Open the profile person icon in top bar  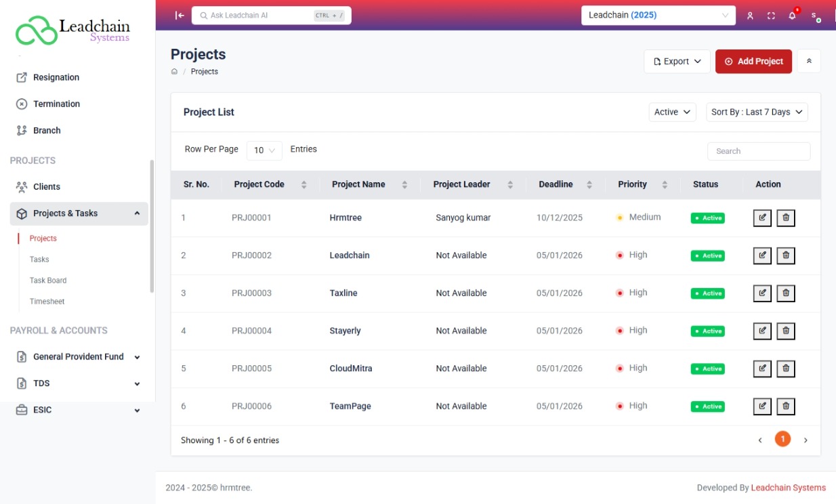point(749,15)
